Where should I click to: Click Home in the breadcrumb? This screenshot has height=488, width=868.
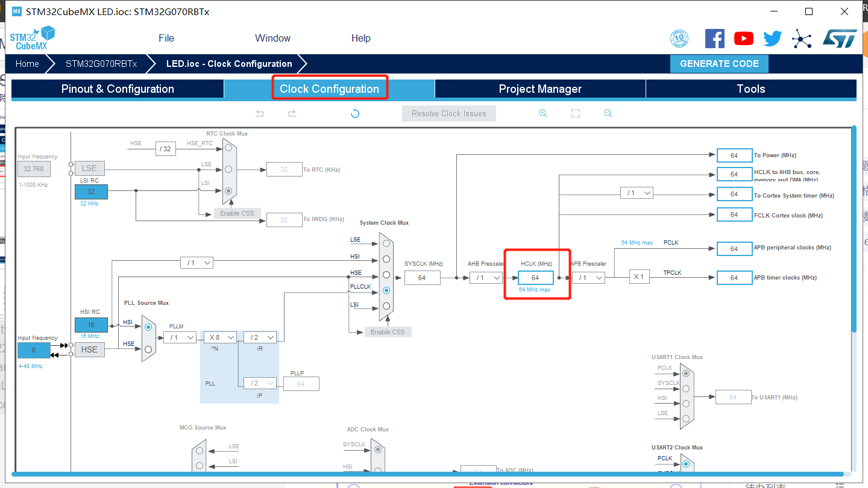pos(27,64)
